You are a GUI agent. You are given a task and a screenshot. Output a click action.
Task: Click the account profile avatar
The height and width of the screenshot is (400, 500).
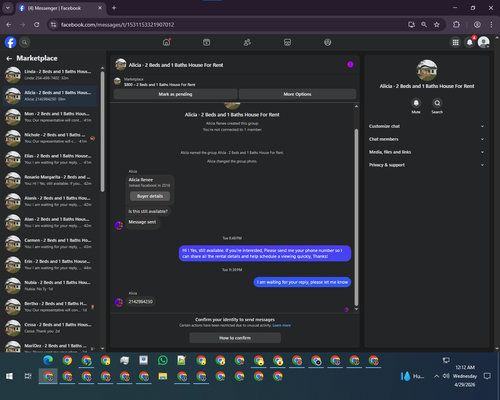[x=484, y=42]
